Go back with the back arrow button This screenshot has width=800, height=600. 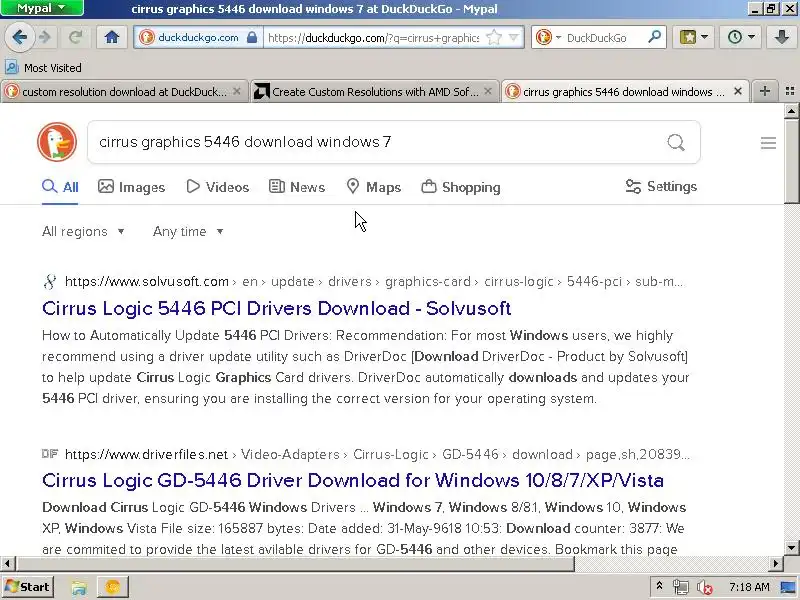(x=19, y=37)
